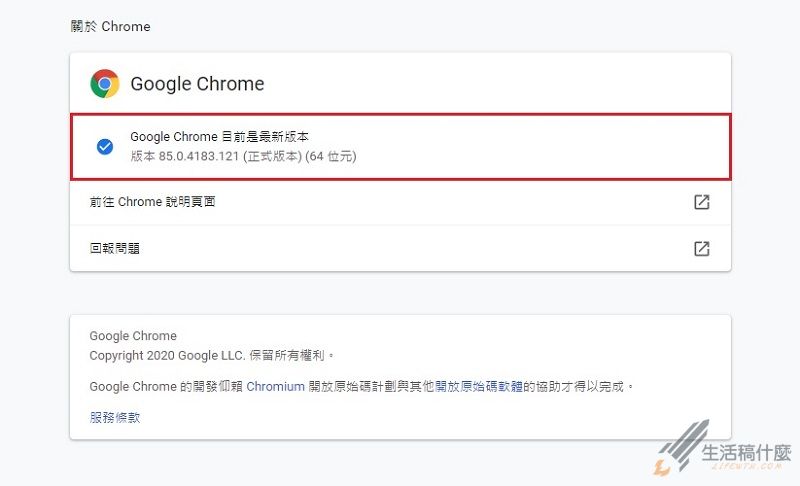Click the Google Chrome 目前是最新版本 status text

click(x=219, y=137)
